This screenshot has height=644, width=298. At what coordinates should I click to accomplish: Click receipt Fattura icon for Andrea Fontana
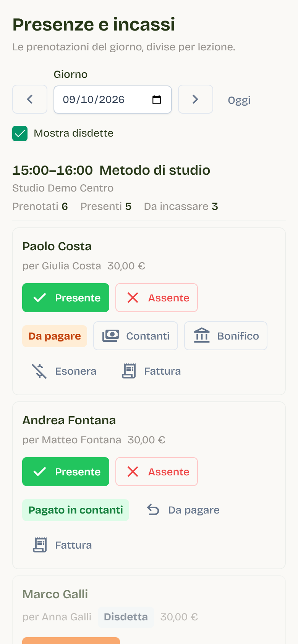(x=40, y=545)
